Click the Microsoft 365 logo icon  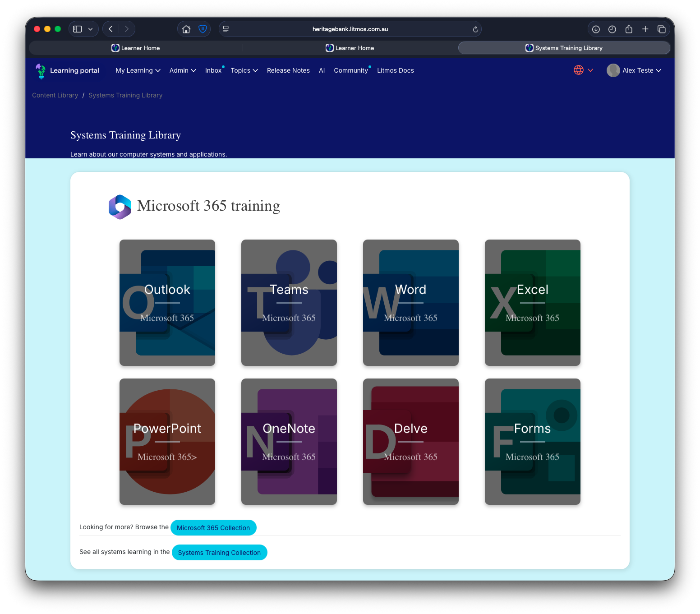coord(120,207)
